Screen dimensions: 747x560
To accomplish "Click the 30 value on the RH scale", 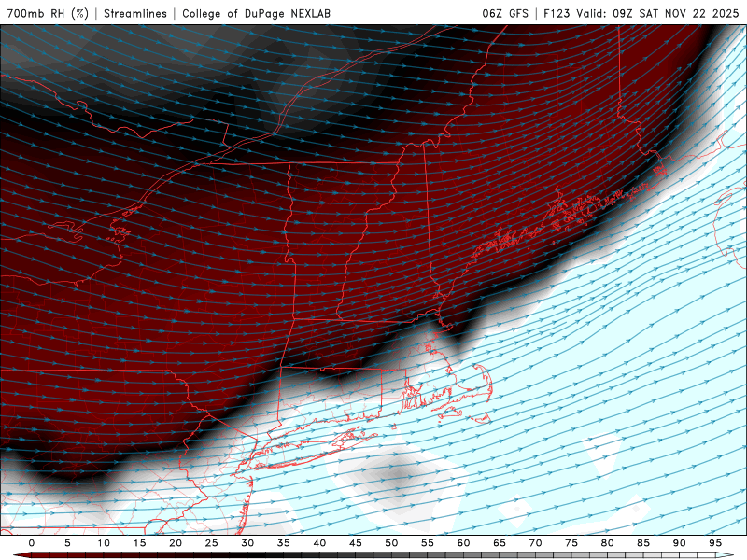I will [x=247, y=543].
